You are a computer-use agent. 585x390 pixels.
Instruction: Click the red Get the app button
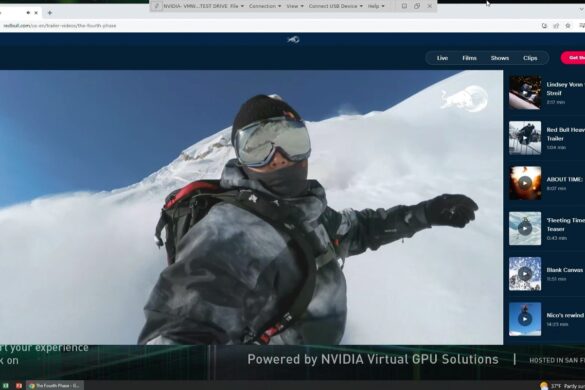click(573, 58)
